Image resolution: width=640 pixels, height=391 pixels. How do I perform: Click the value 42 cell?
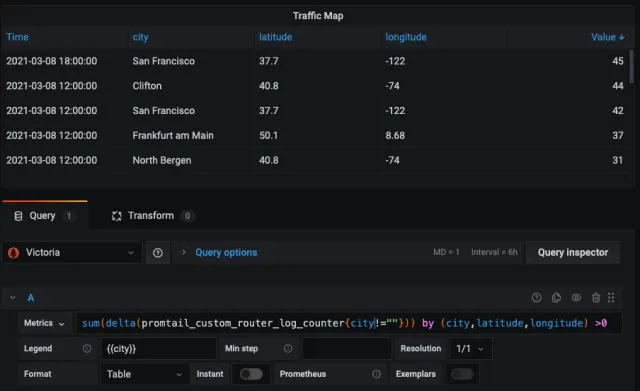tap(618, 111)
